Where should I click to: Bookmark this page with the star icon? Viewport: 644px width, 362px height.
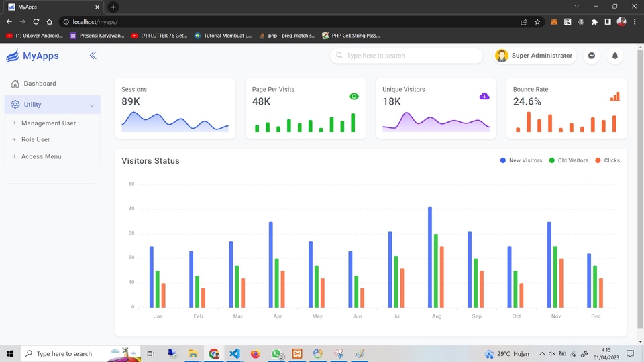click(537, 21)
